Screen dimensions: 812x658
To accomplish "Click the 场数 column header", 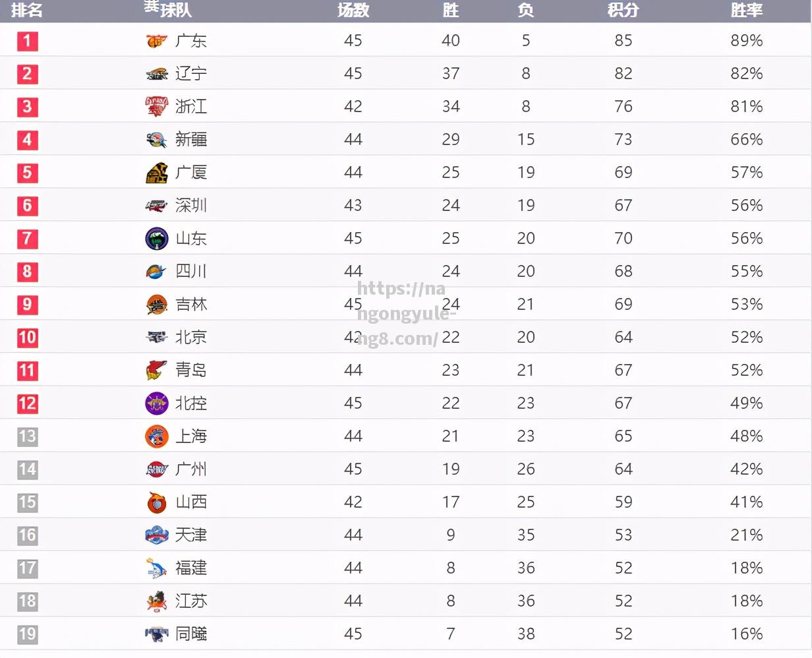I will pyautogui.click(x=353, y=10).
